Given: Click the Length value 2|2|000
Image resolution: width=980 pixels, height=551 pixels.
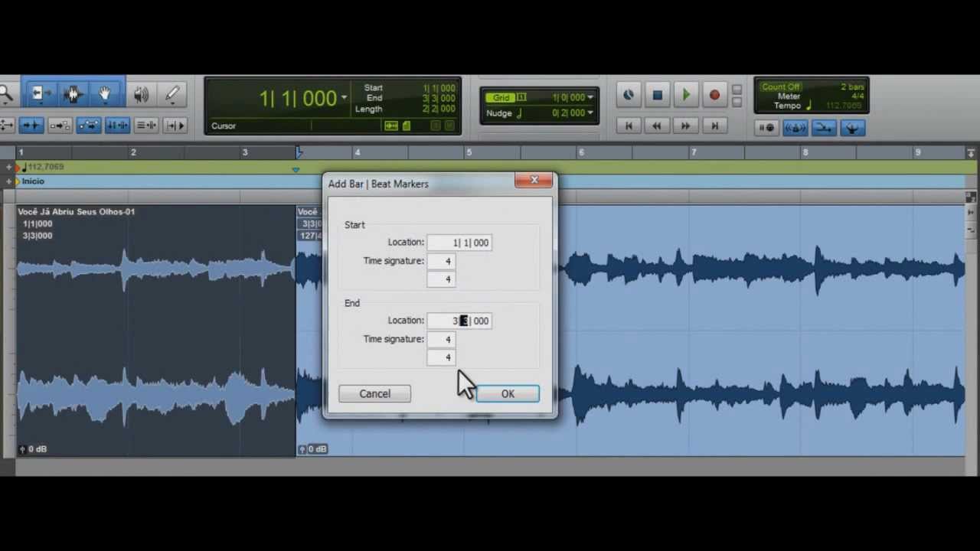Looking at the screenshot, I should (439, 109).
